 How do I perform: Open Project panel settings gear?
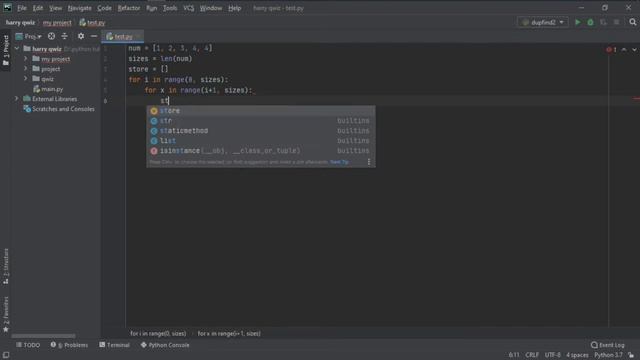click(x=81, y=36)
